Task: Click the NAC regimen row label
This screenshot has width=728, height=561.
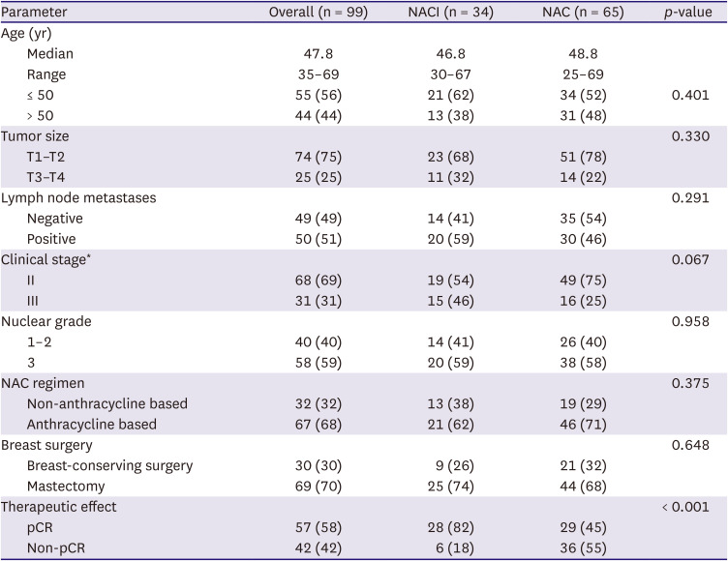Action: point(44,384)
